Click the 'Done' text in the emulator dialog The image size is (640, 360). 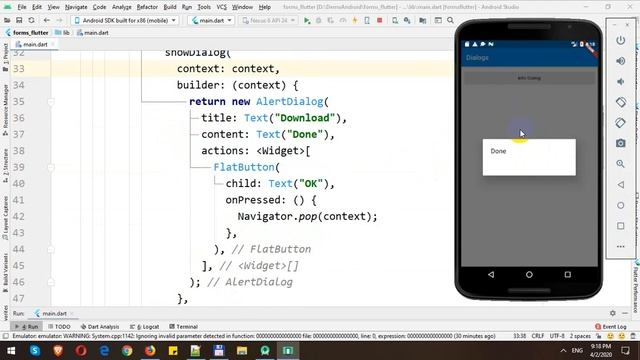click(498, 151)
